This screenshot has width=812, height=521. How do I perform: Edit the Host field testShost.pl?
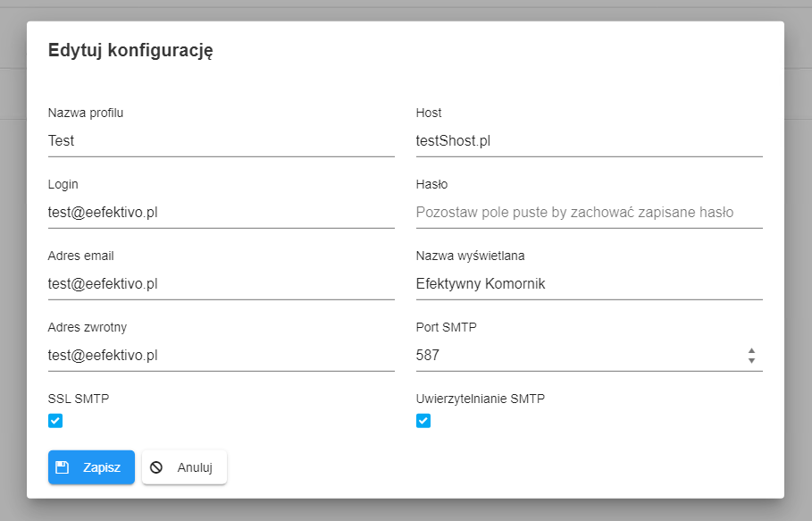[590, 141]
